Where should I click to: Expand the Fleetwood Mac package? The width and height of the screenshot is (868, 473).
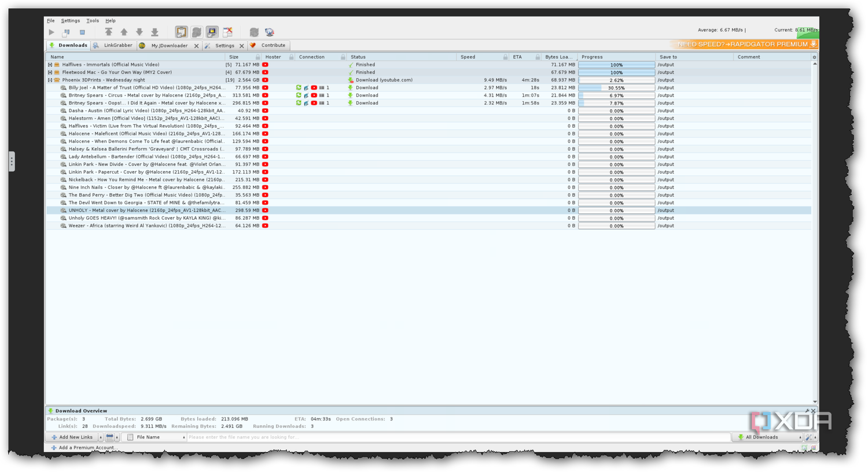click(50, 72)
